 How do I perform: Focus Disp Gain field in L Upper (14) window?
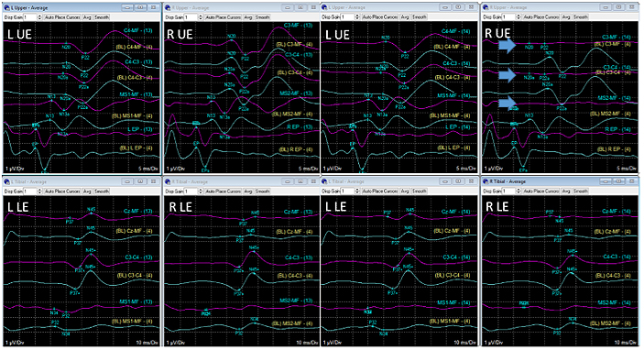[348, 17]
